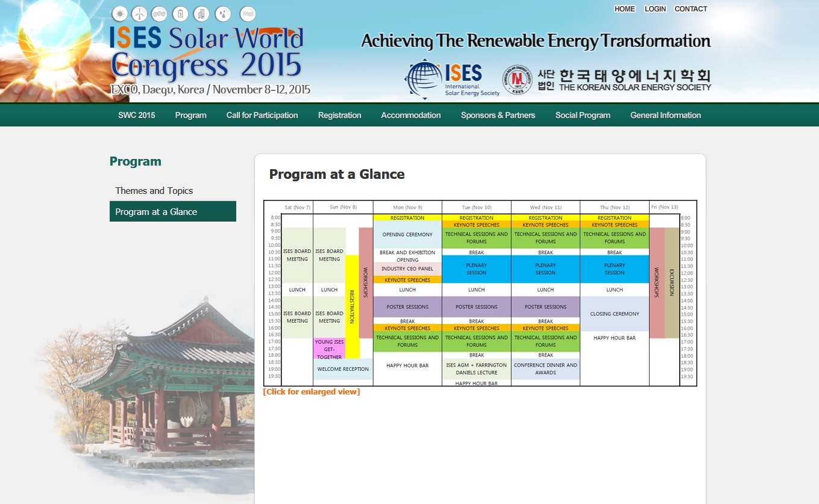Click the OPENING CEREMONY cell
The width and height of the screenshot is (819, 504).
point(407,235)
